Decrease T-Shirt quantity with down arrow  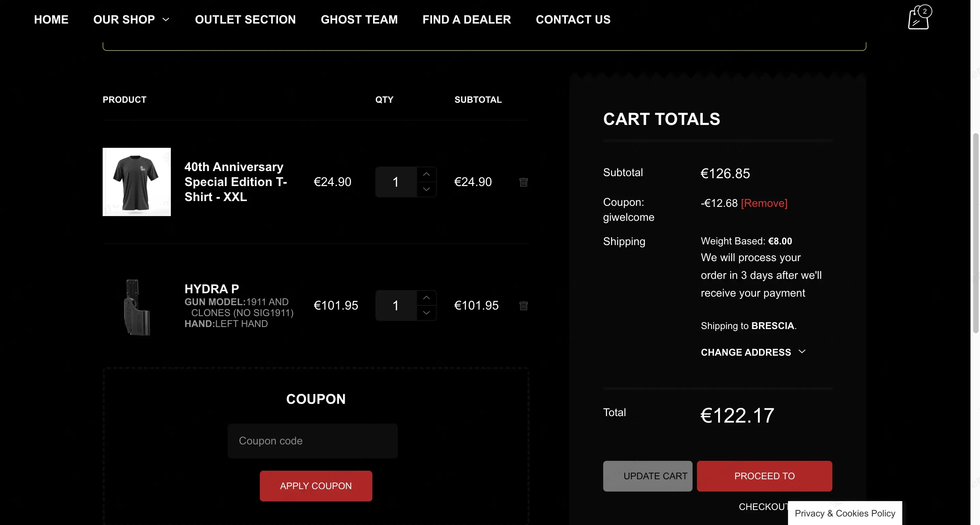point(427,189)
